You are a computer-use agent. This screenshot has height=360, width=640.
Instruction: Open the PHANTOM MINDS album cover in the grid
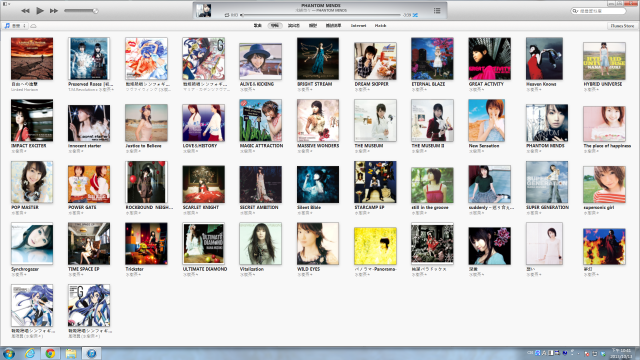click(547, 122)
